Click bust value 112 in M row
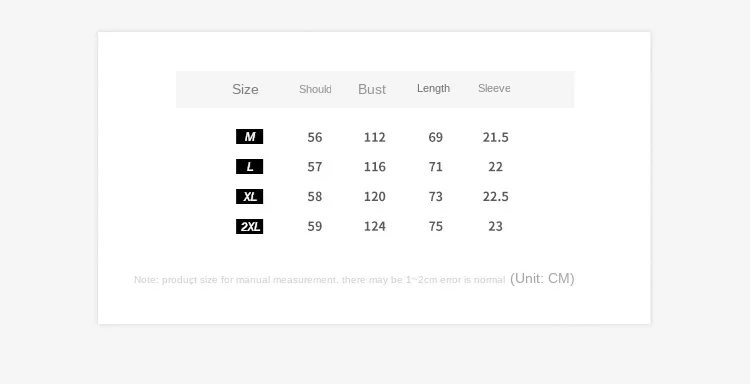The width and height of the screenshot is (750, 384). click(x=375, y=137)
